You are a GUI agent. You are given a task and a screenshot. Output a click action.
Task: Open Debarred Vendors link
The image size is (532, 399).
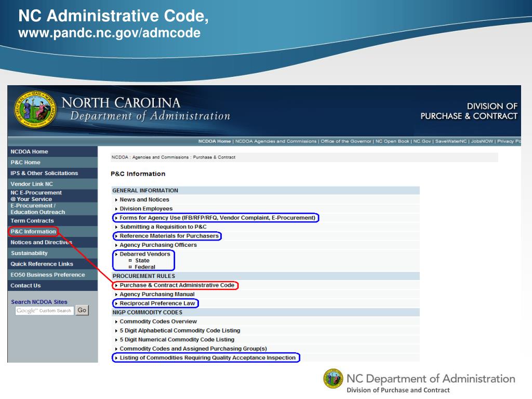pyautogui.click(x=145, y=254)
